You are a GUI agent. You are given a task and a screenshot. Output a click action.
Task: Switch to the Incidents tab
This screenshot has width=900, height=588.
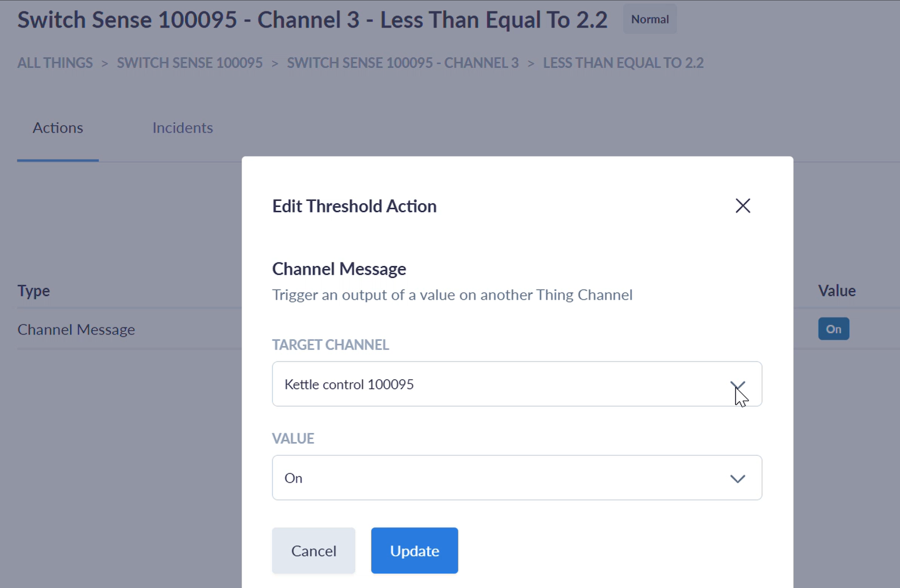tap(182, 128)
